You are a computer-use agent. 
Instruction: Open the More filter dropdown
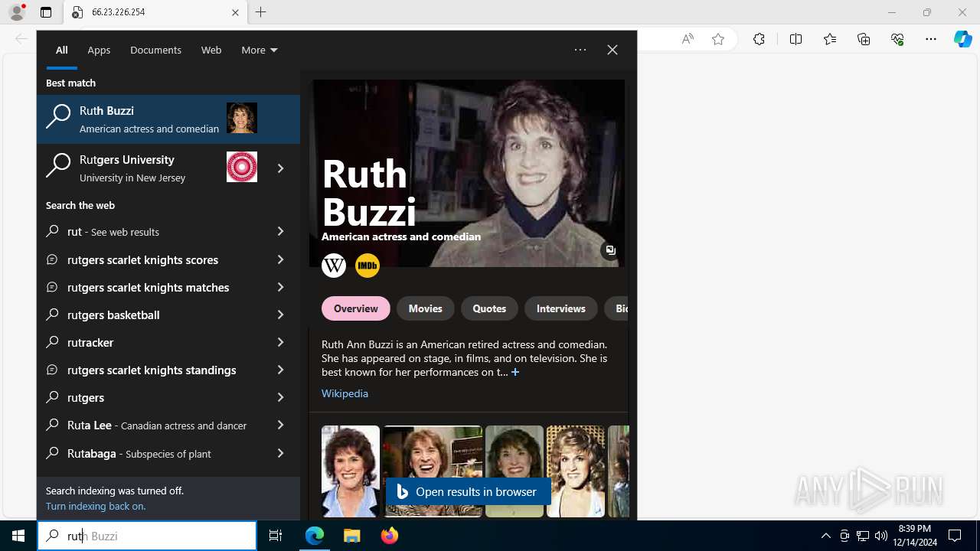click(x=260, y=50)
